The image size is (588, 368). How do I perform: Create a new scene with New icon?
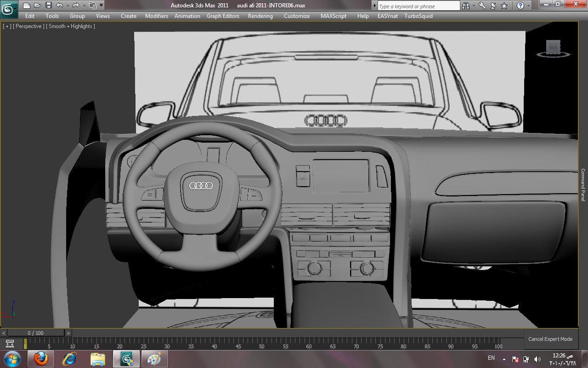pyautogui.click(x=27, y=6)
